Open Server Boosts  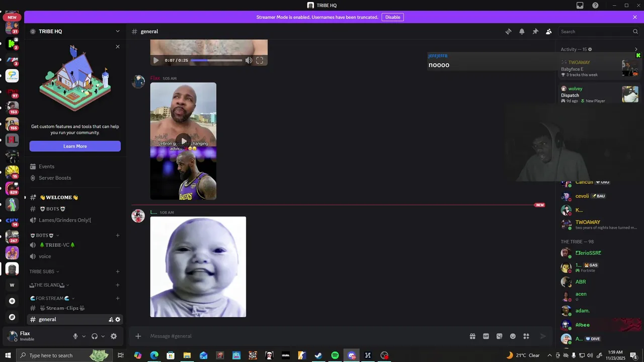coord(75,178)
